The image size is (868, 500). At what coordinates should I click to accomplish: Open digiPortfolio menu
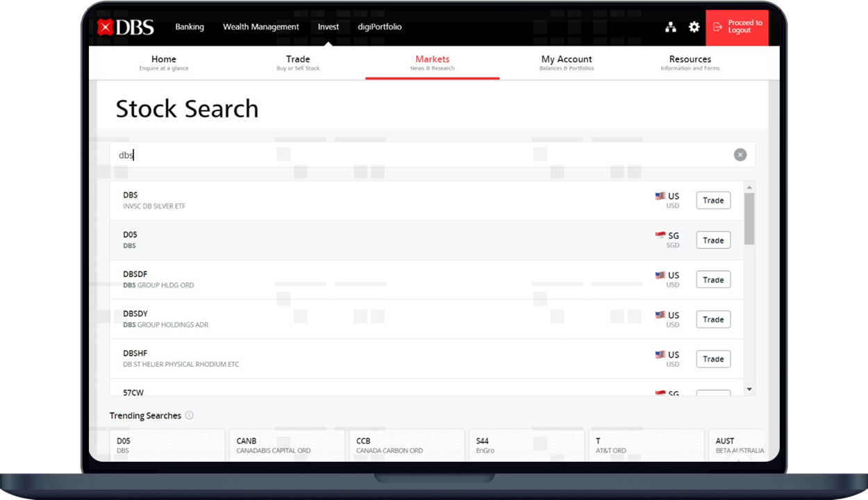coord(380,27)
